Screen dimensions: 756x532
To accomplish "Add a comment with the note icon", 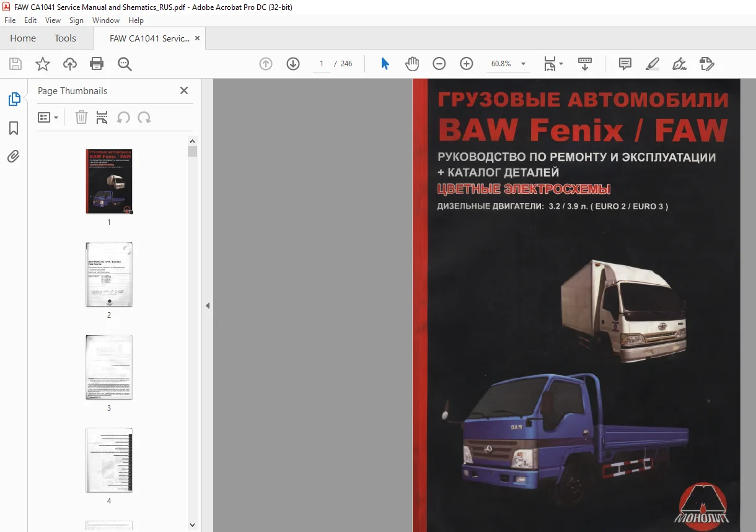I will (x=625, y=64).
